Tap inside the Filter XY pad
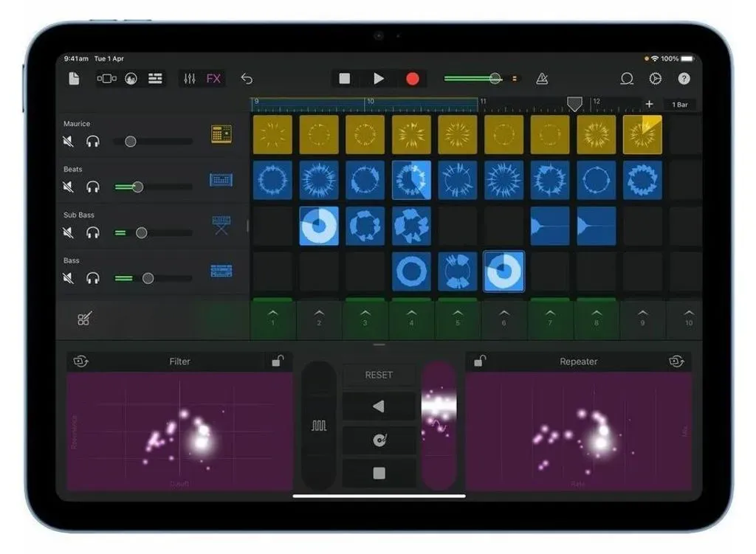 tap(179, 432)
